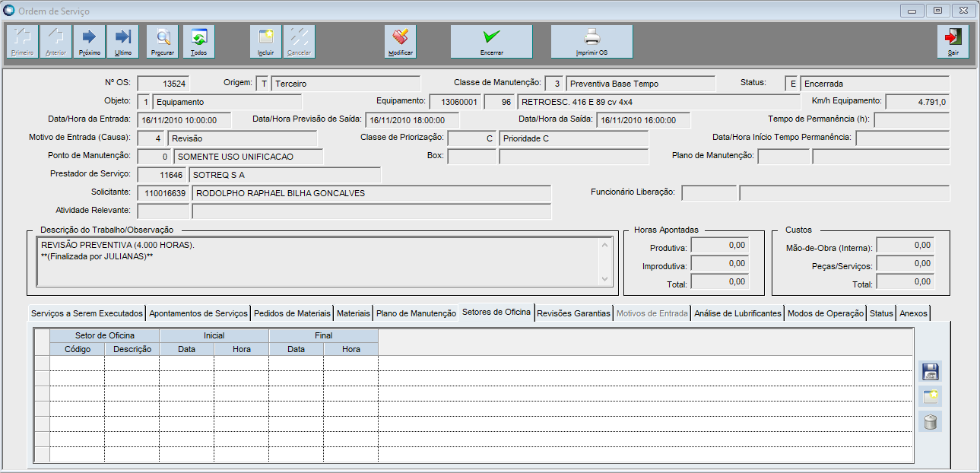Screen dimensions: 980x473
Task: Delete grid row with trash icon
Action: coord(930,421)
